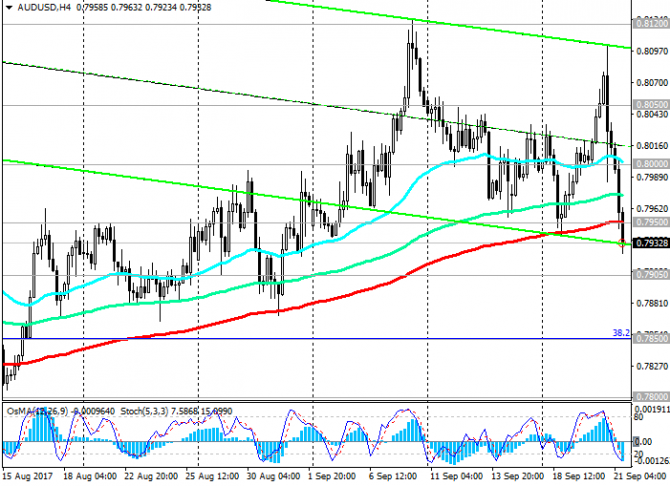This screenshot has height=486, width=670.
Task: Click the current price label 0.79328
Action: click(x=652, y=243)
